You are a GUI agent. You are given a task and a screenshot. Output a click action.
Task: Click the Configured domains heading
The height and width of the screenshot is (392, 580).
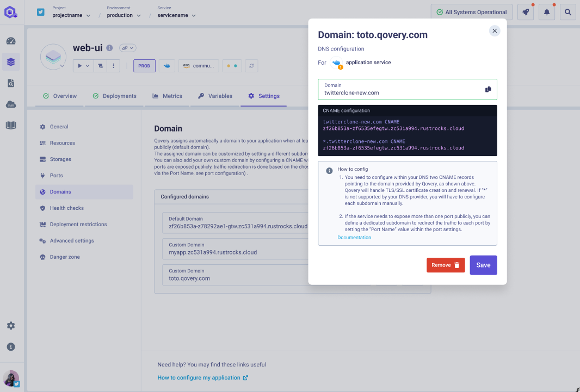[x=184, y=197]
